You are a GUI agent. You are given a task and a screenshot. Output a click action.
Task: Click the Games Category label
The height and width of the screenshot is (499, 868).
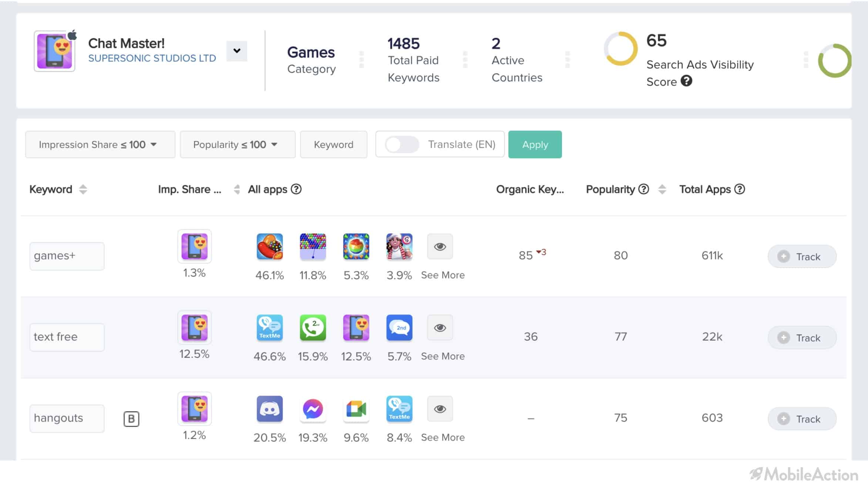pyautogui.click(x=311, y=60)
